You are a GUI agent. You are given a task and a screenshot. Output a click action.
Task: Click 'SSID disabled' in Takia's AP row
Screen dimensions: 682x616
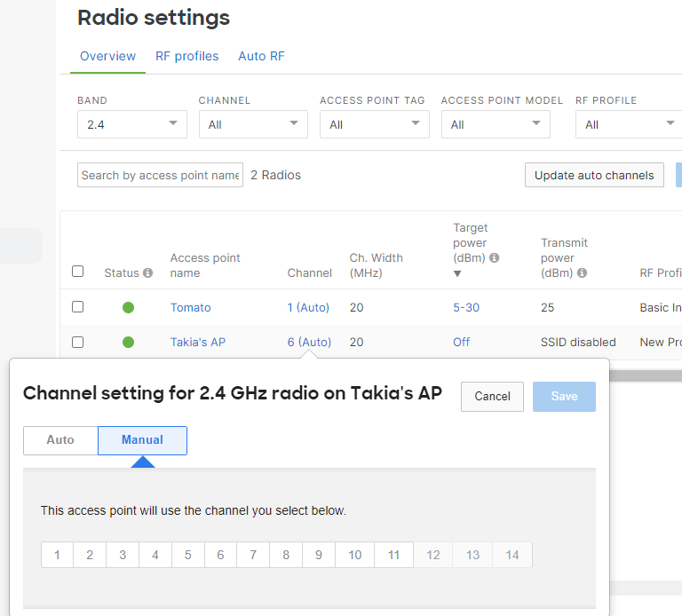tap(578, 342)
